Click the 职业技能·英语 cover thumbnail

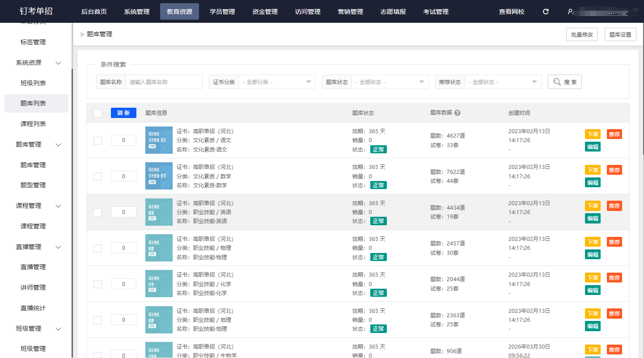pos(159,212)
